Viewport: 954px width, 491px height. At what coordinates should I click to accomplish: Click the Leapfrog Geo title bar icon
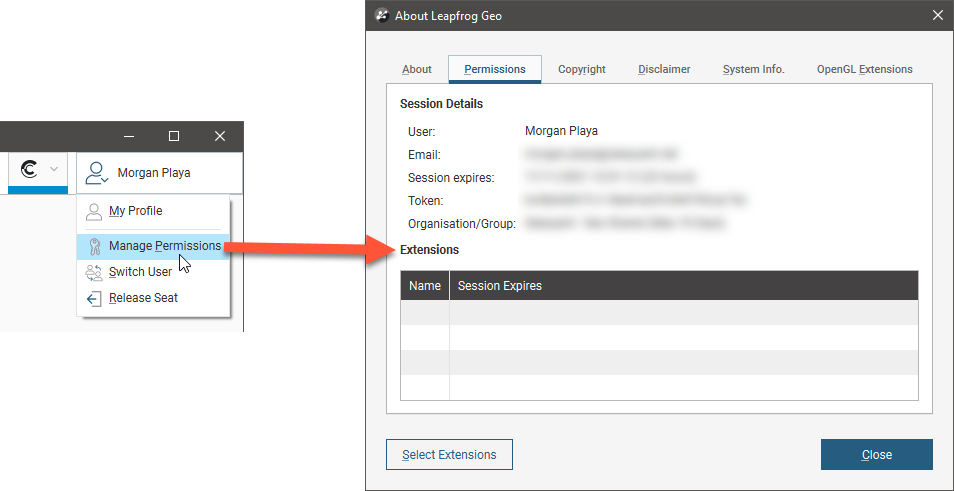(381, 15)
